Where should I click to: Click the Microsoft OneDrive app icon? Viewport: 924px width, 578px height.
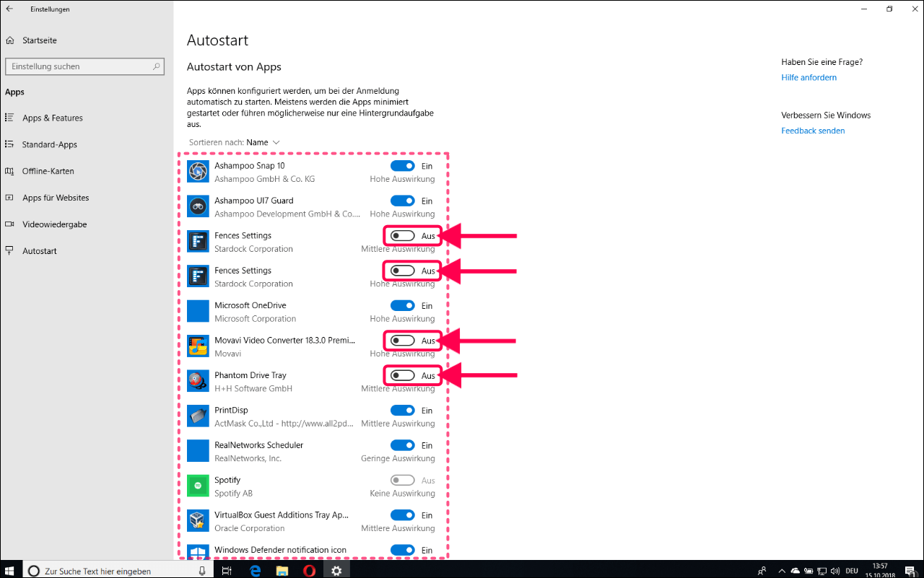(x=198, y=312)
